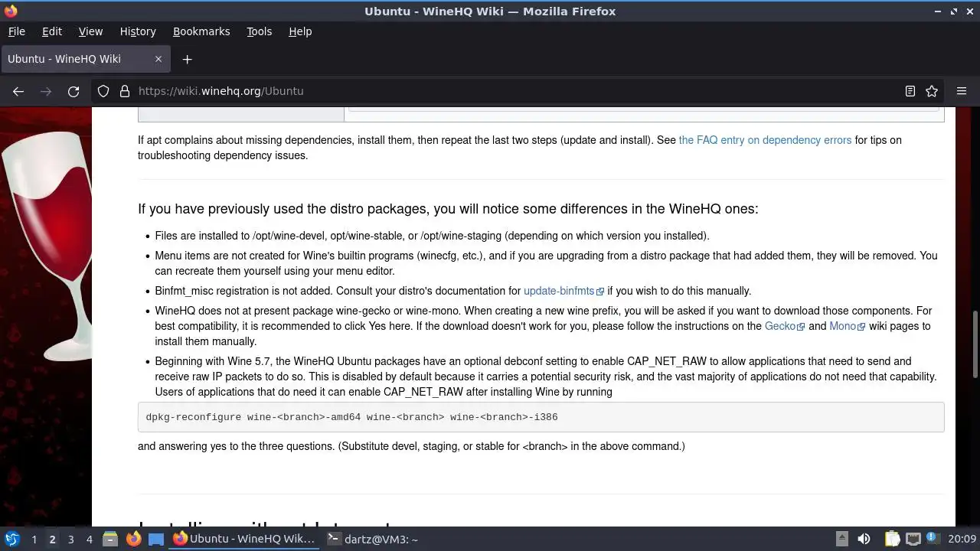Click the 20:09 clock
The height and width of the screenshot is (551, 980).
coord(962,539)
